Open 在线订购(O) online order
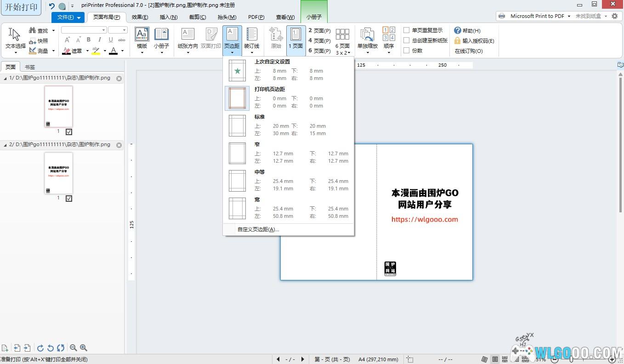624x364 pixels. [469, 51]
